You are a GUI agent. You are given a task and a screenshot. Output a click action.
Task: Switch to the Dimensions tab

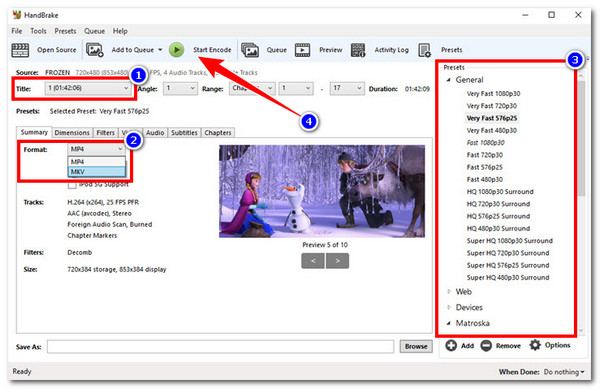[72, 133]
